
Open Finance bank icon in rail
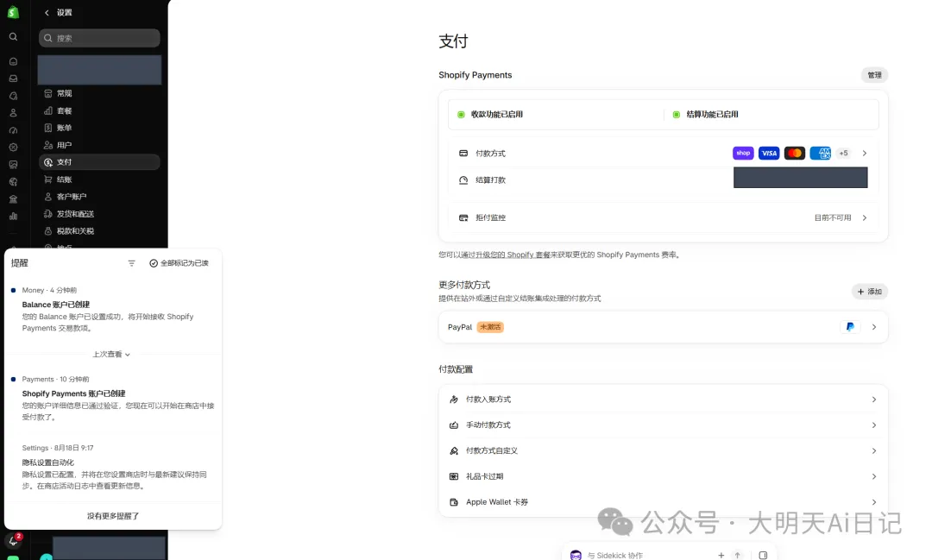pos(13,199)
